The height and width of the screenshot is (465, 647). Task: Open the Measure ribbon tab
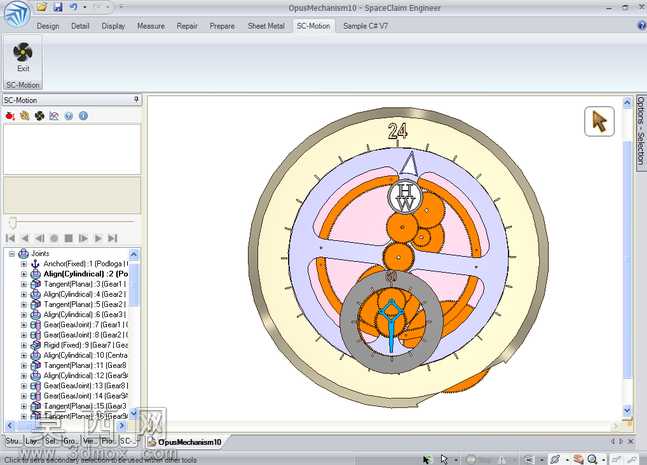151,26
